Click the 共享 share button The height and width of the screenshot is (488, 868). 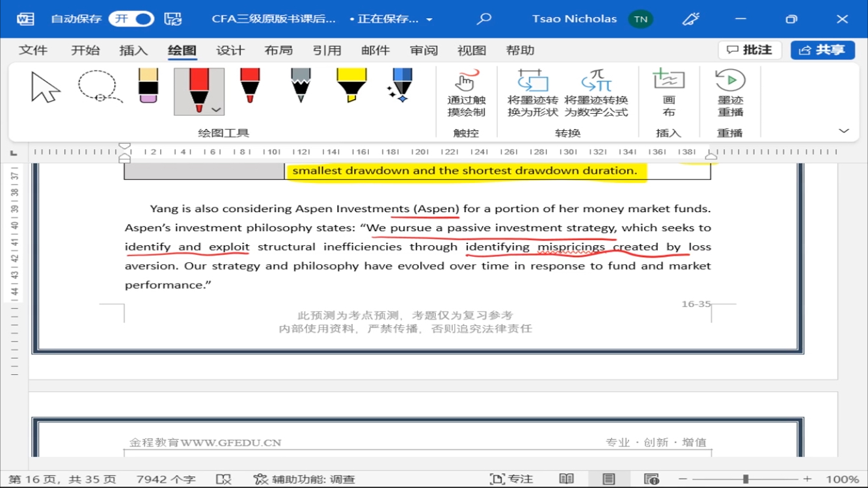tap(822, 50)
